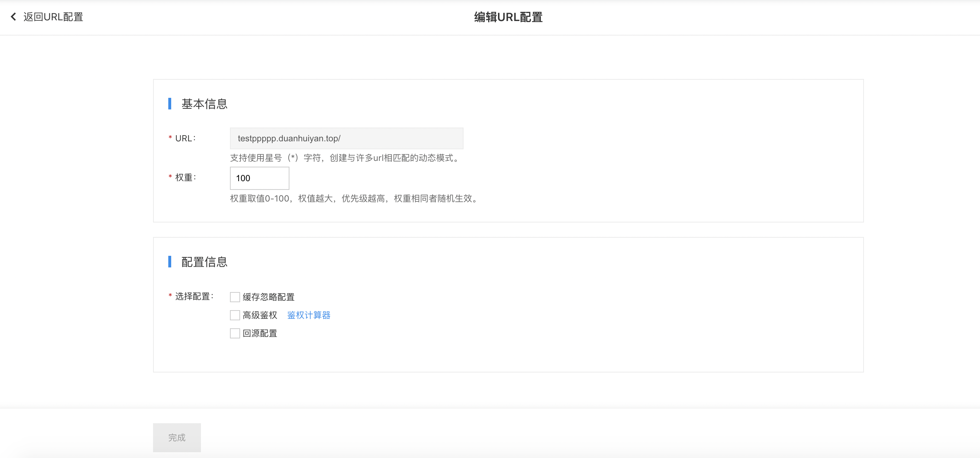Select the 配置信息 section heading
Screen dimensions: 980x458
tap(204, 262)
